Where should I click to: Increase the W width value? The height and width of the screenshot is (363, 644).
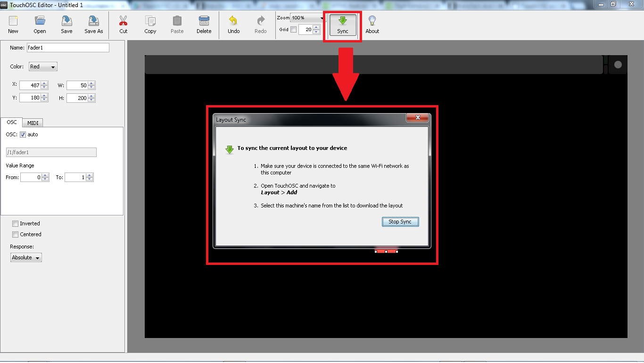click(91, 83)
